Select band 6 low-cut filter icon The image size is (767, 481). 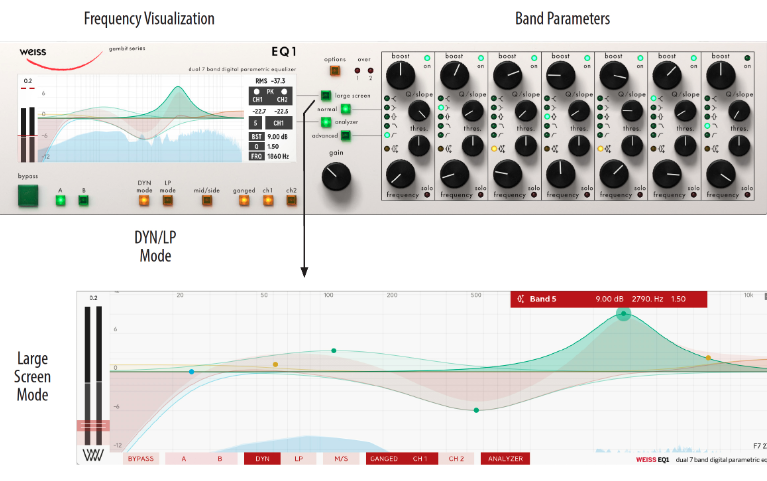coord(654,135)
